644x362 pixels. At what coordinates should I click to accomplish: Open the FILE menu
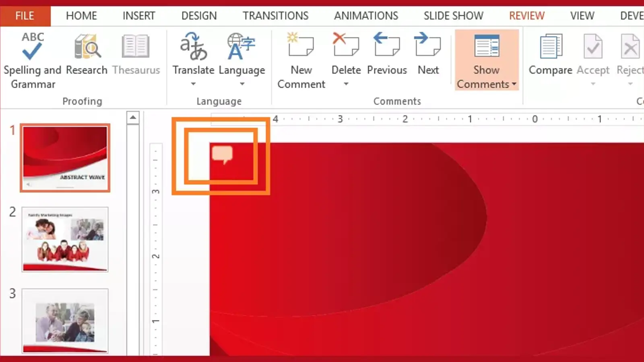(x=25, y=16)
